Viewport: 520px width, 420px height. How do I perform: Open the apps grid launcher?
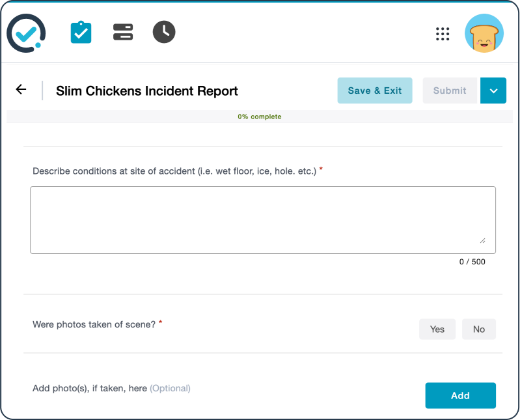tap(443, 34)
